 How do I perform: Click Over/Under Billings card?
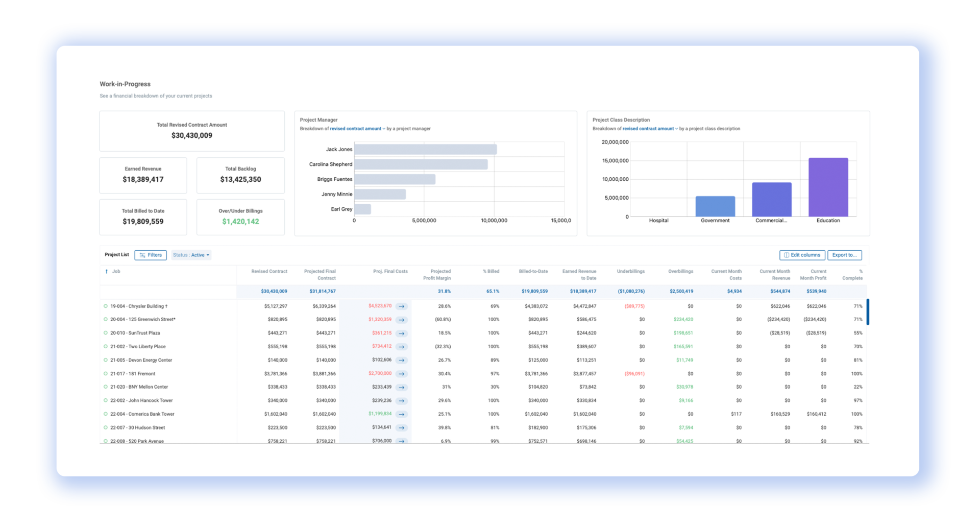coord(240,217)
